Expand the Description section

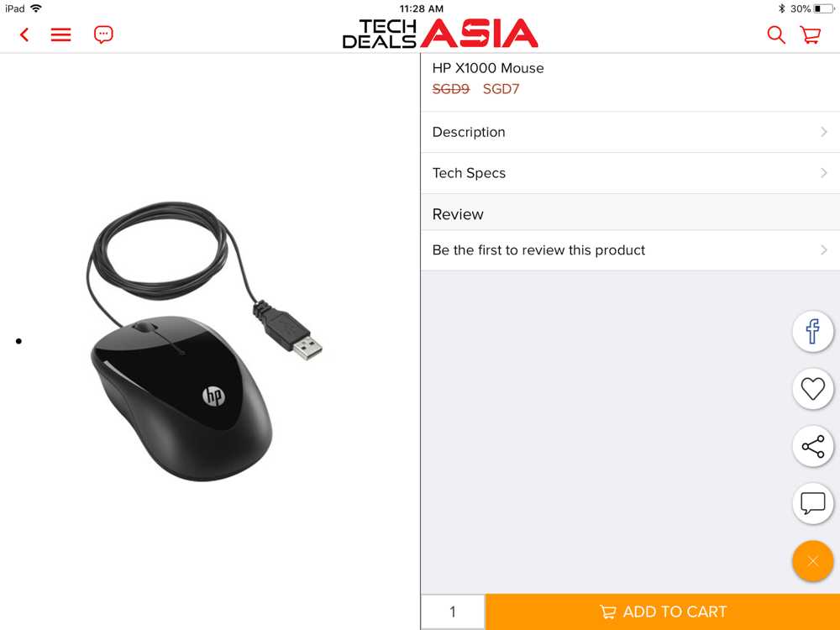(630, 133)
